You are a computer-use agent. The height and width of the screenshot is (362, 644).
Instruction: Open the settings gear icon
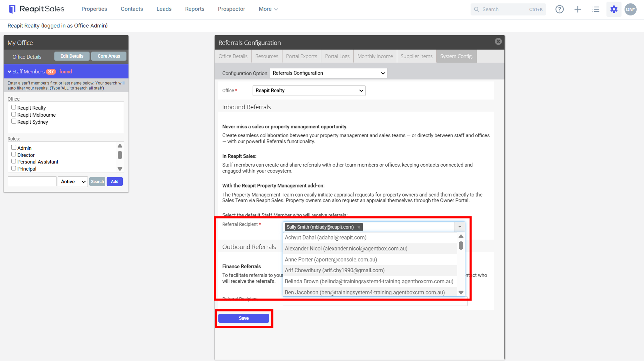[x=614, y=9]
